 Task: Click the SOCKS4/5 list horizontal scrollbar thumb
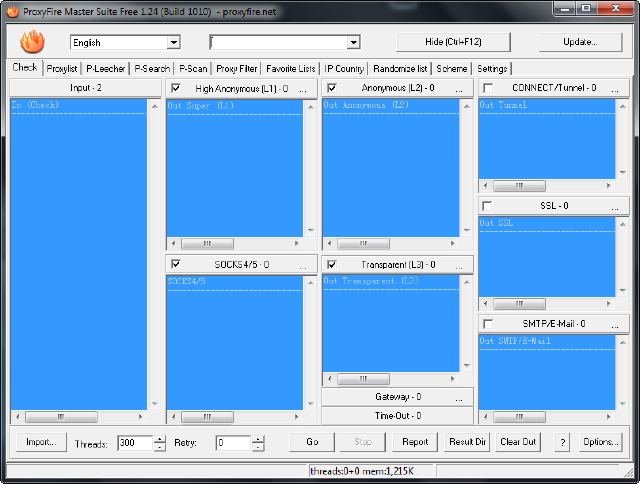[207, 417]
